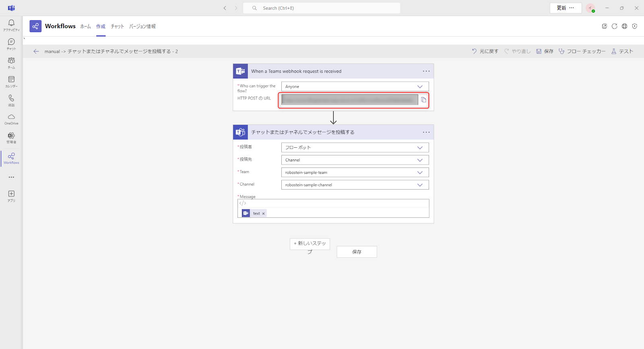644x349 pixels.
Task: Remove the text token from Message
Action: [264, 213]
